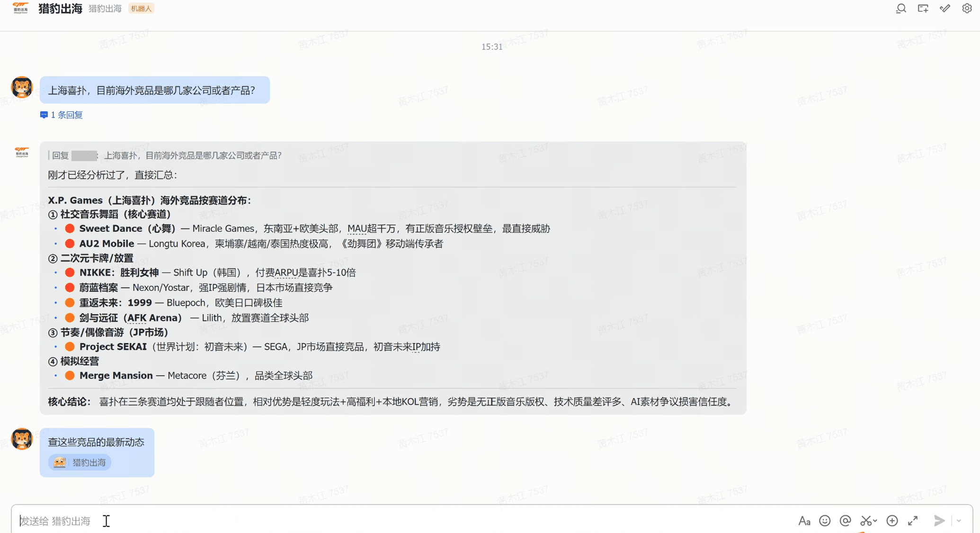
Task: Open the emoji picker
Action: pyautogui.click(x=825, y=521)
